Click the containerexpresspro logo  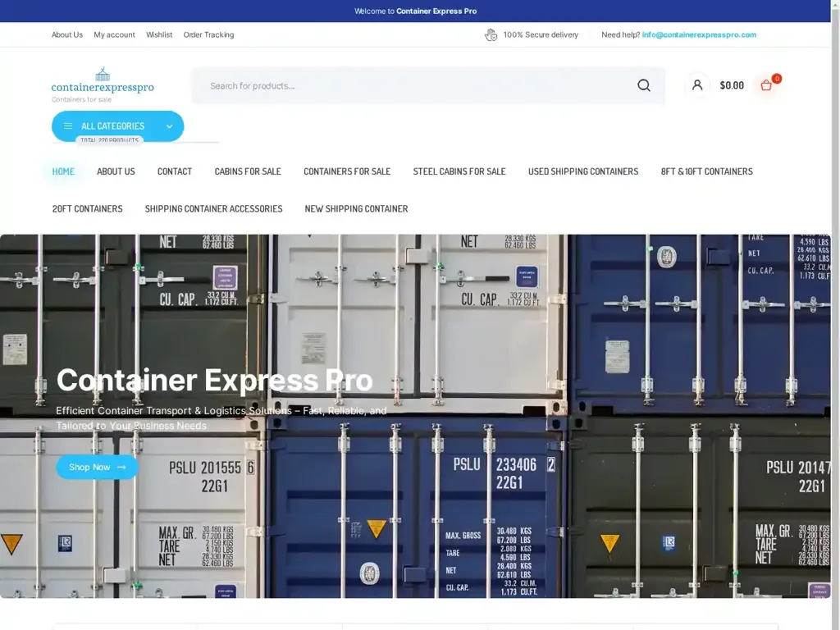pos(103,81)
